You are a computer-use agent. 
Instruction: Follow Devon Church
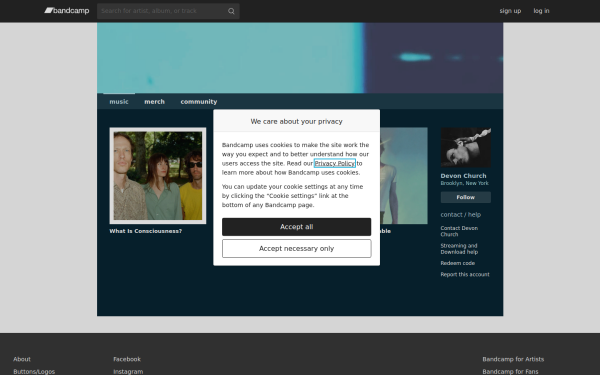click(466, 197)
